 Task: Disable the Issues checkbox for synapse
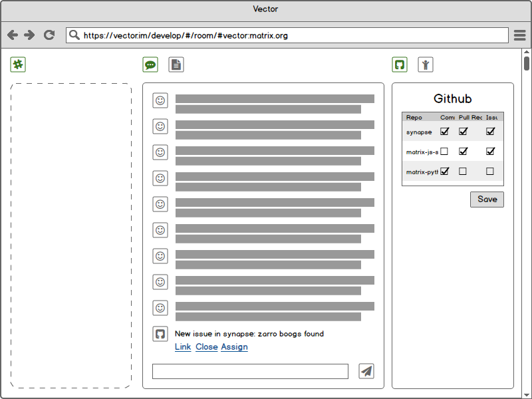click(490, 132)
